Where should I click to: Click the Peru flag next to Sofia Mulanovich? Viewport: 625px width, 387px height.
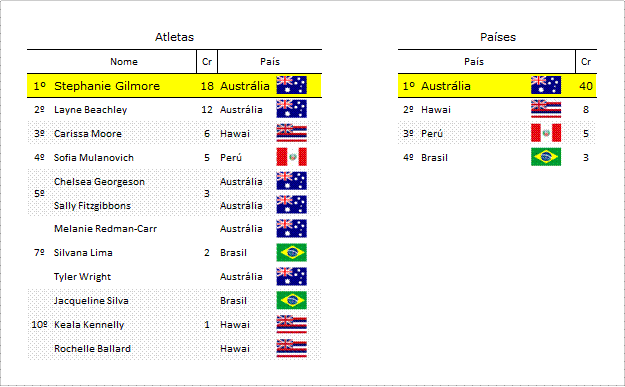[291, 157]
